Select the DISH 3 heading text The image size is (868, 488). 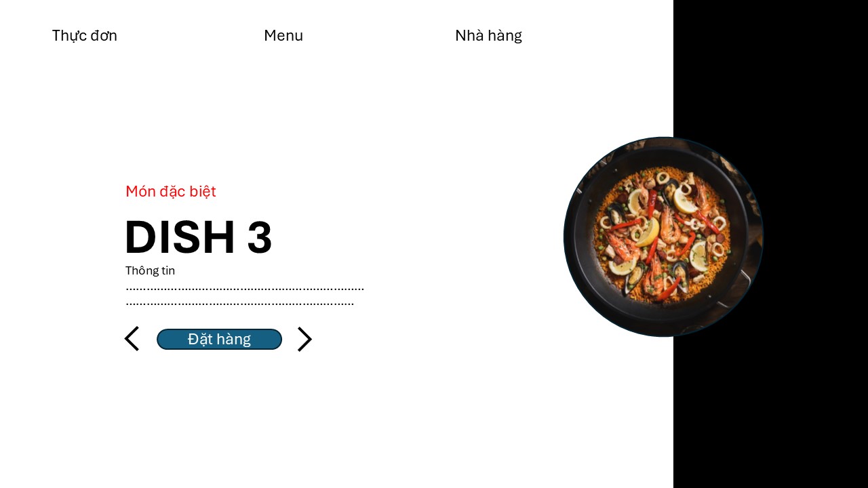tap(198, 237)
